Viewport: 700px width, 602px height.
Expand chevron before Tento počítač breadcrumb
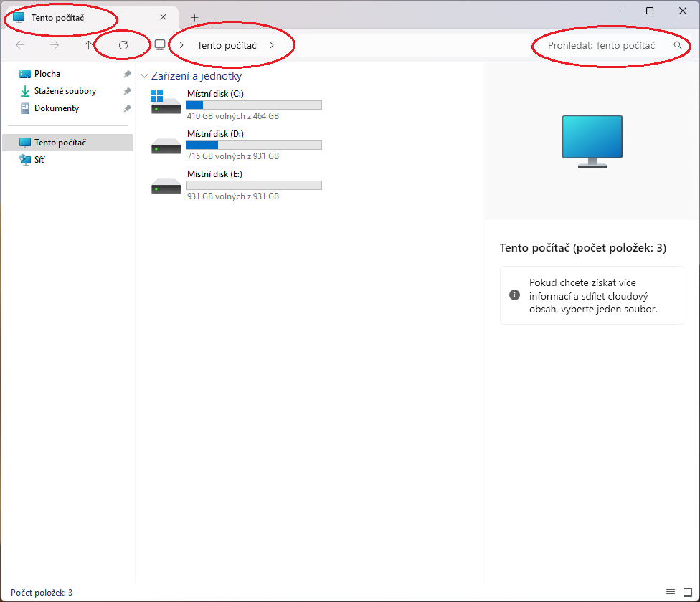coord(181,45)
